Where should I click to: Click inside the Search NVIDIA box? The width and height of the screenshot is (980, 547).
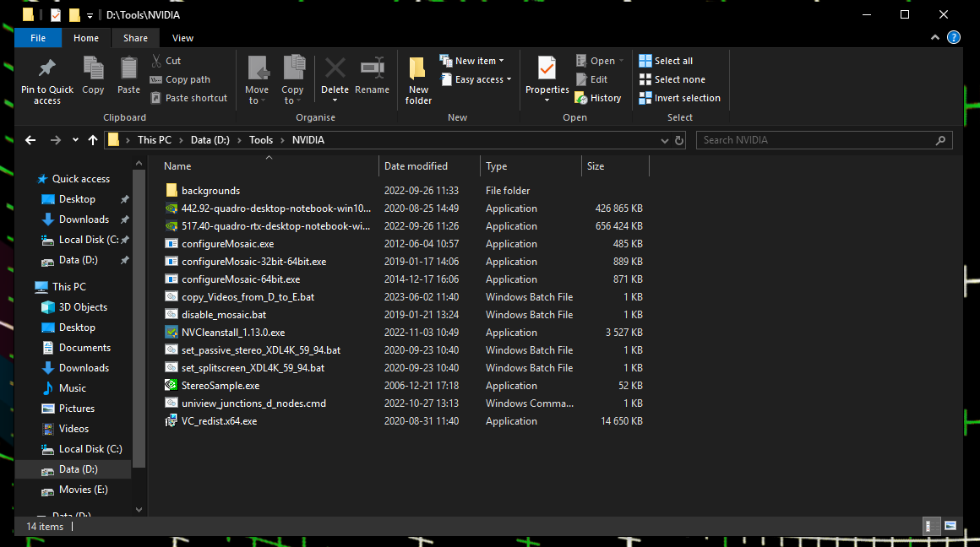pyautogui.click(x=824, y=140)
